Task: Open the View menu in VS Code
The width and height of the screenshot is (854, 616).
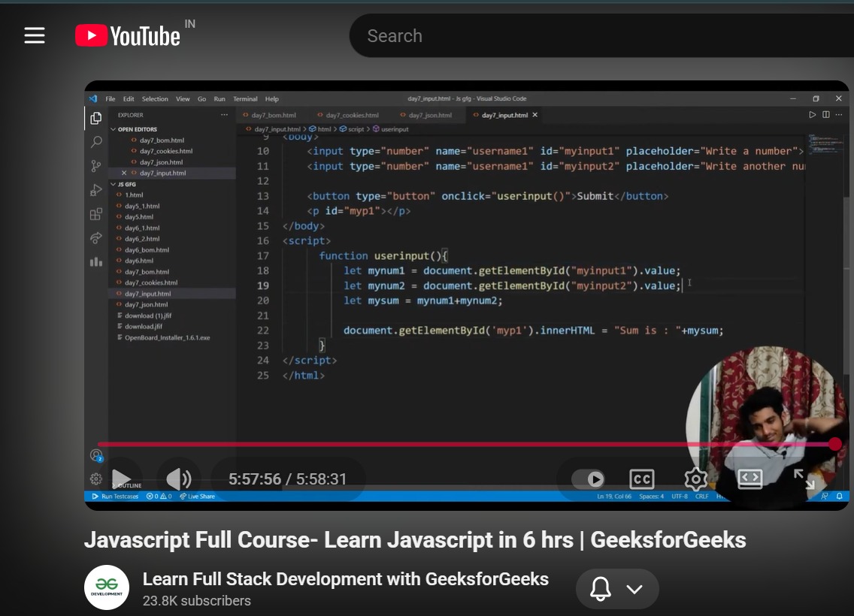Action: point(183,99)
